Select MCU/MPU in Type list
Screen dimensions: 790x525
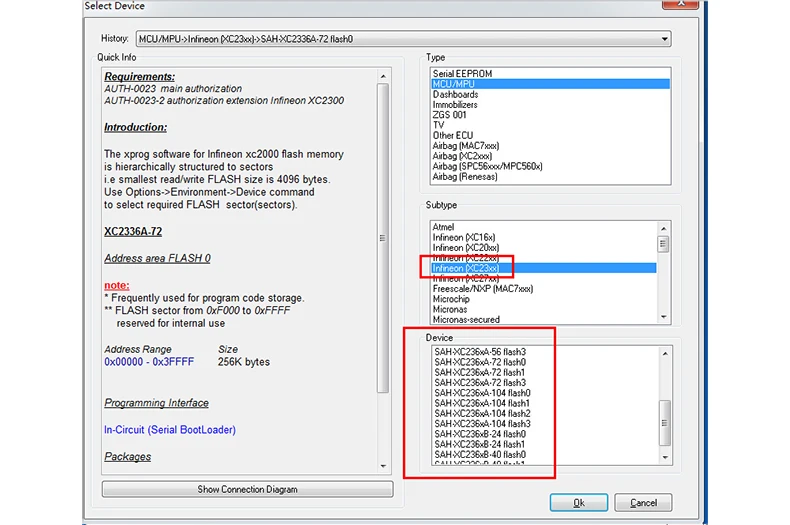(550, 84)
